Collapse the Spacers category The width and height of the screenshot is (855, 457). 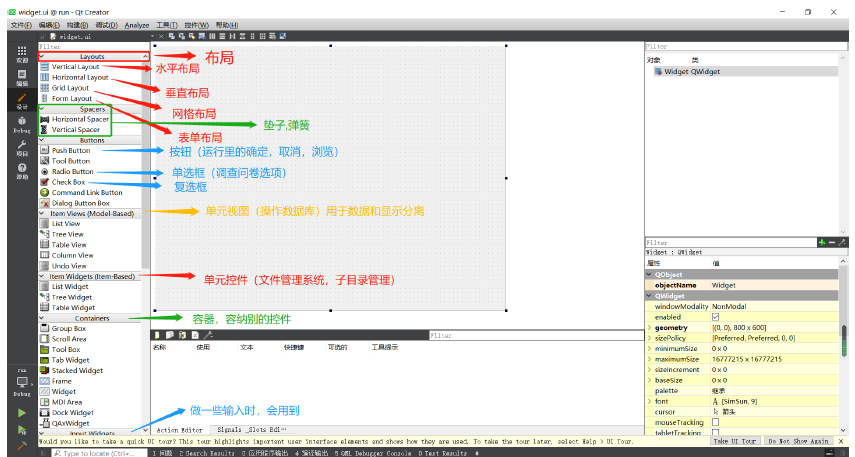click(42, 109)
